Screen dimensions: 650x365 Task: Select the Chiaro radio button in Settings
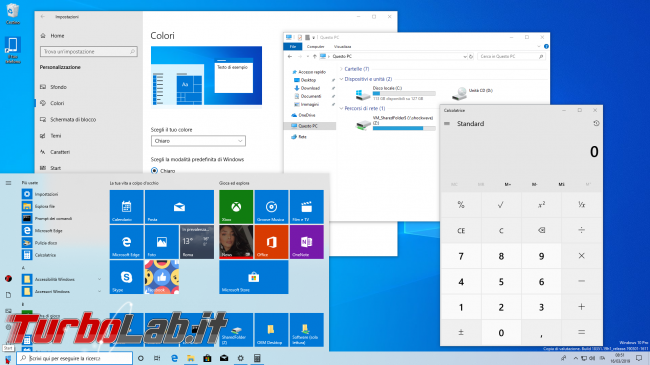[x=154, y=170]
